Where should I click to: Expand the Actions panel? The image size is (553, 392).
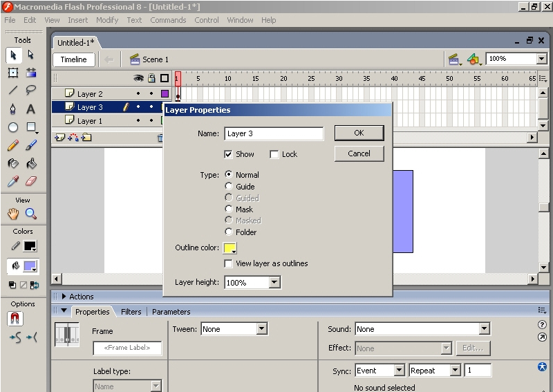[64, 297]
